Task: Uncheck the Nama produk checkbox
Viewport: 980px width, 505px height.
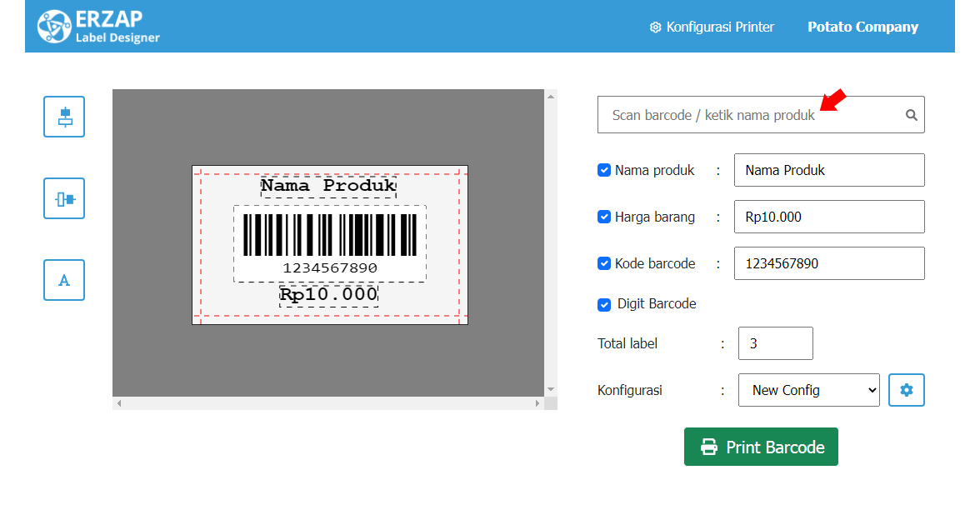Action: [x=603, y=170]
